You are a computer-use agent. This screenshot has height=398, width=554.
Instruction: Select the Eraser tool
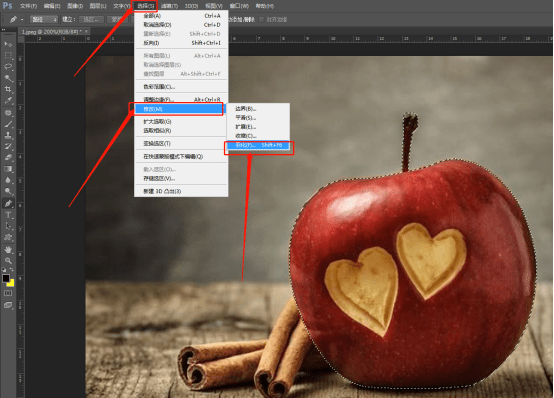(8, 158)
